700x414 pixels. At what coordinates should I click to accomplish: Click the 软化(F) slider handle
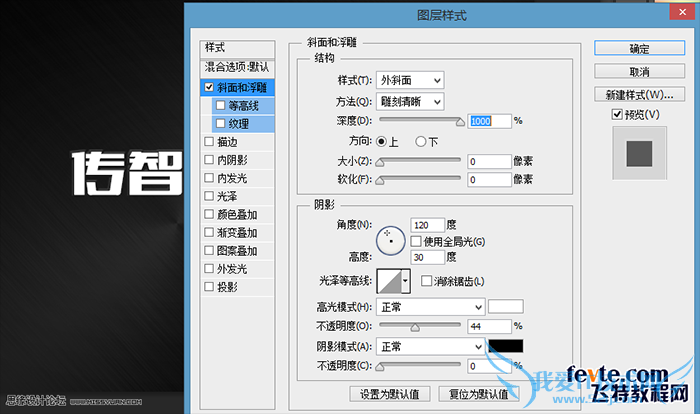pos(380,180)
